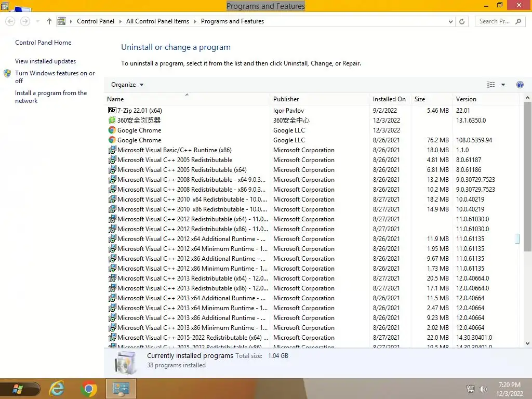Image resolution: width=532 pixels, height=399 pixels.
Task: Click the scrollbar up arrow
Action: coord(527,98)
